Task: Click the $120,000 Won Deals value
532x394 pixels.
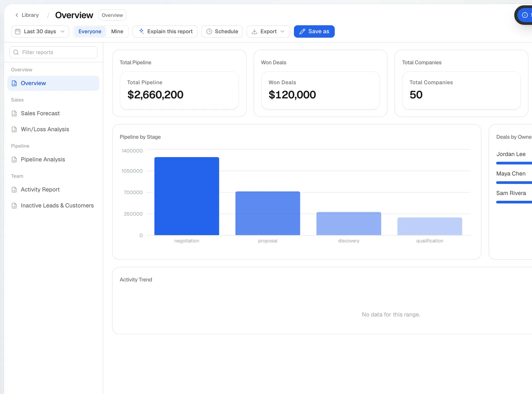Action: pos(292,95)
